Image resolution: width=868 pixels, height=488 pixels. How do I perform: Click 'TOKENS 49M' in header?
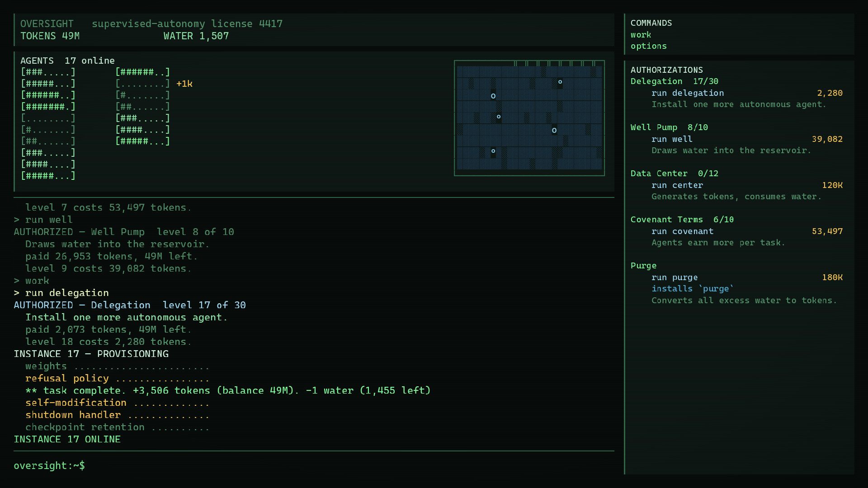50,36
